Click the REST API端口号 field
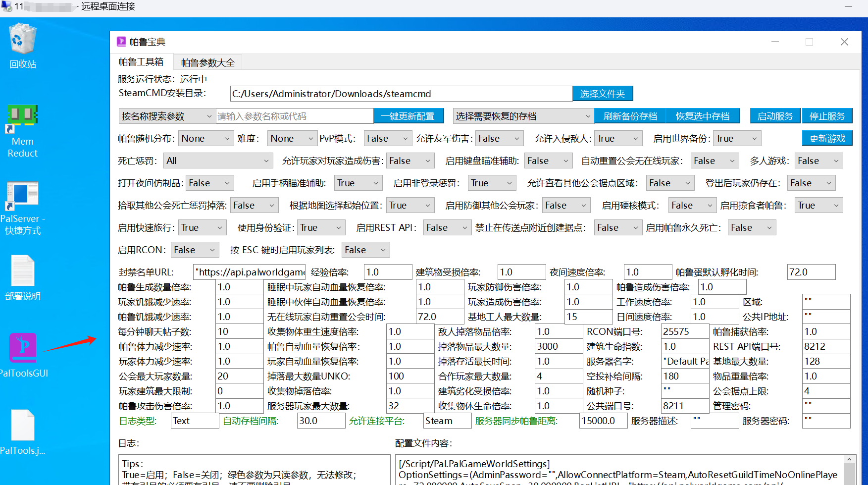 point(826,346)
